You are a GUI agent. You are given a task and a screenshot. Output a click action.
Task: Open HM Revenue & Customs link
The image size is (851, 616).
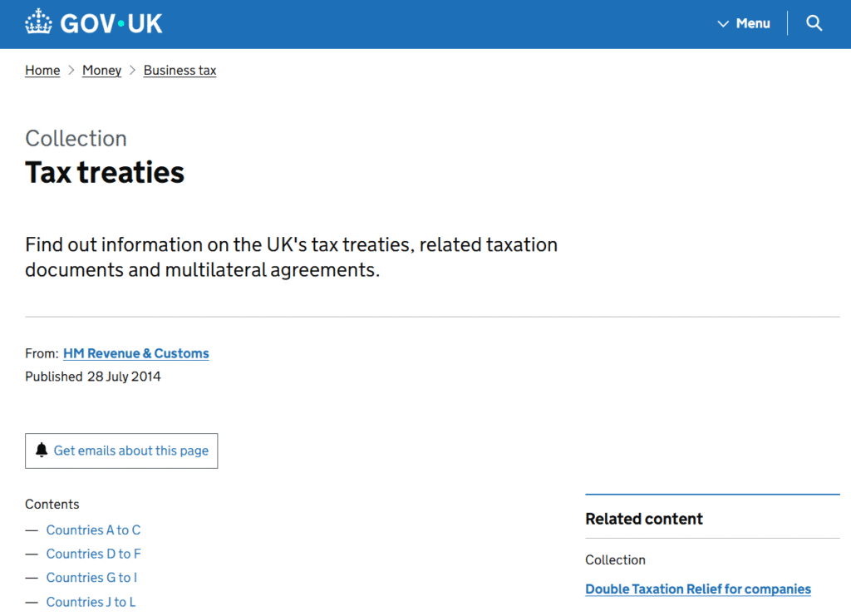click(x=136, y=353)
